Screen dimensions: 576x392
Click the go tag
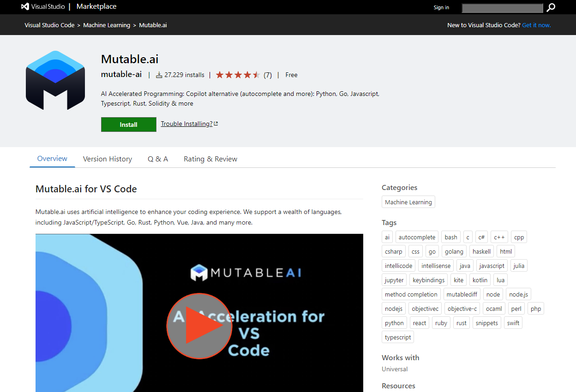(432, 251)
